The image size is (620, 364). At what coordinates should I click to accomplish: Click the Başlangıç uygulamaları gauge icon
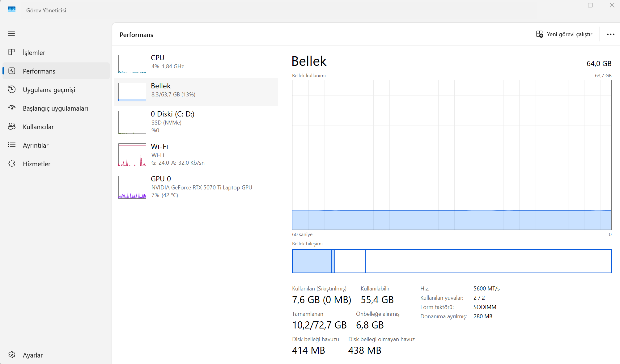click(12, 108)
